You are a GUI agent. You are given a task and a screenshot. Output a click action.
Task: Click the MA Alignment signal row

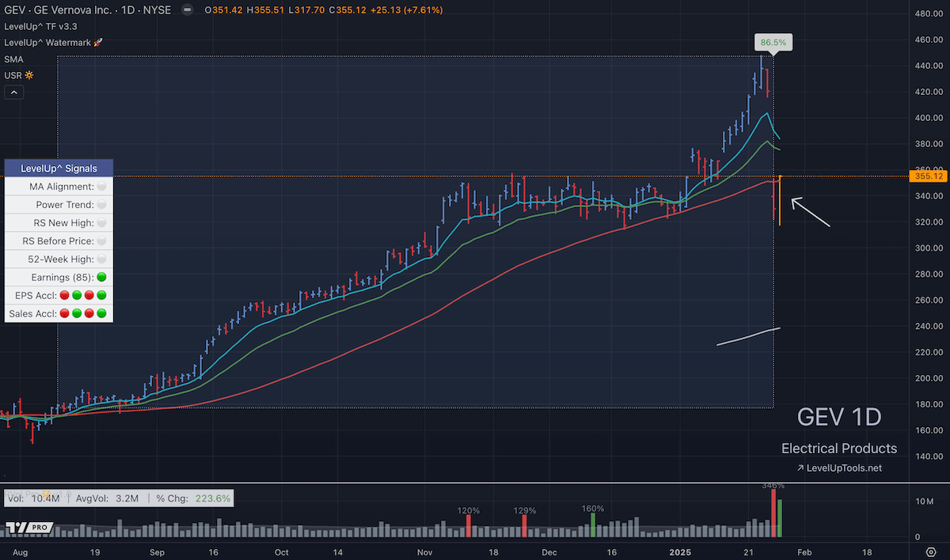click(59, 186)
